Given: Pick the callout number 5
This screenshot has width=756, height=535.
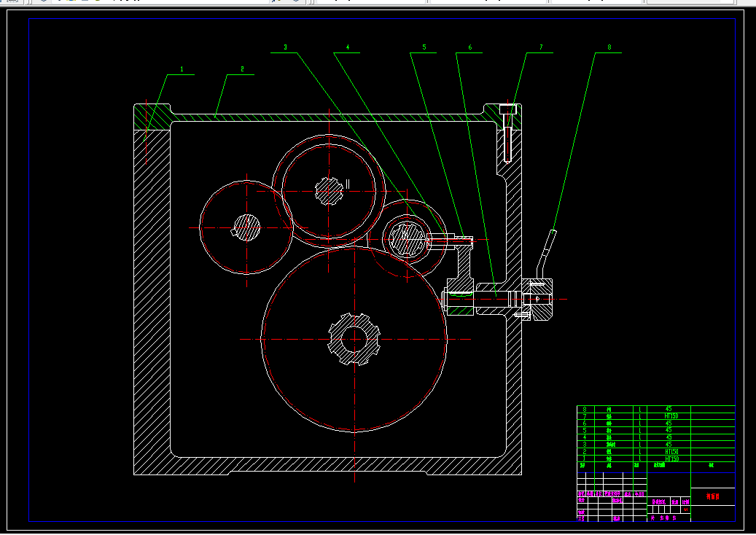Looking at the screenshot, I should (424, 47).
